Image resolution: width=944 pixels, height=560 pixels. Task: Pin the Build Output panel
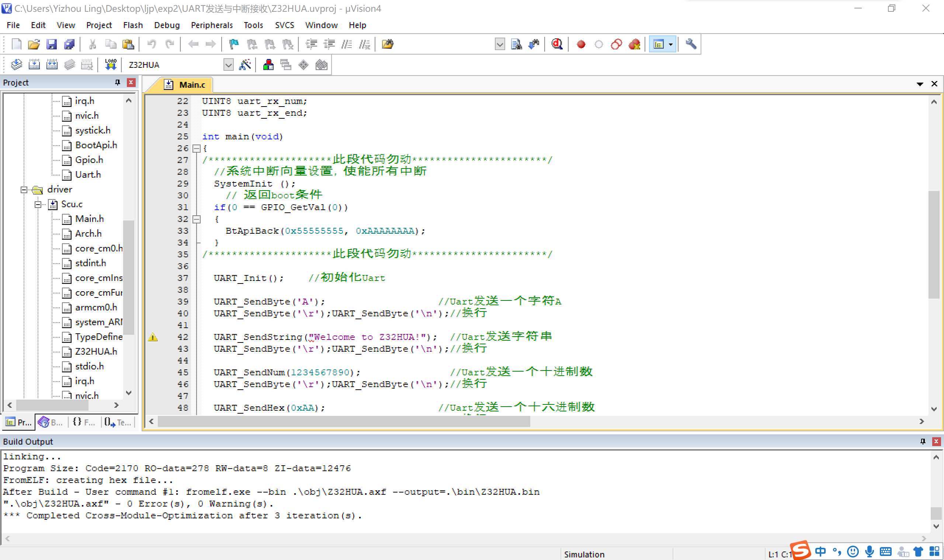point(923,442)
